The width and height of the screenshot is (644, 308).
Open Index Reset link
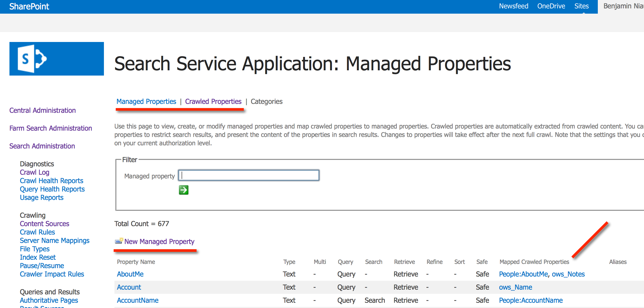pos(38,257)
